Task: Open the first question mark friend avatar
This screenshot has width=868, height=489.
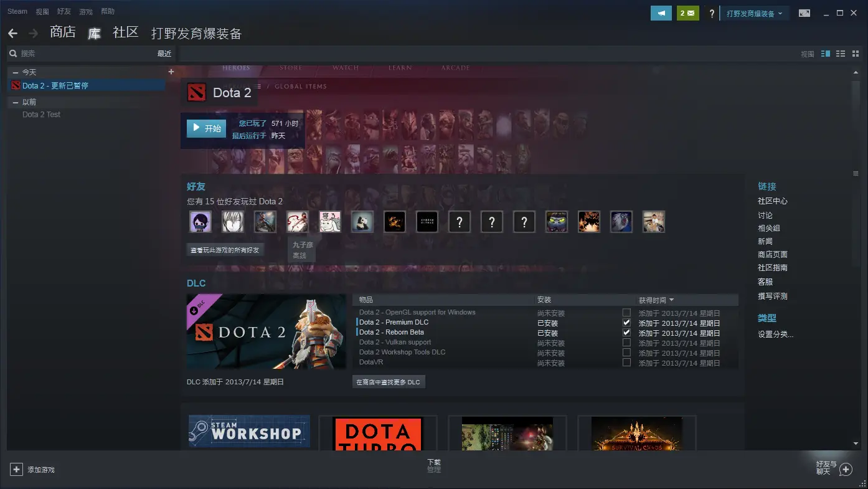Action: click(460, 222)
